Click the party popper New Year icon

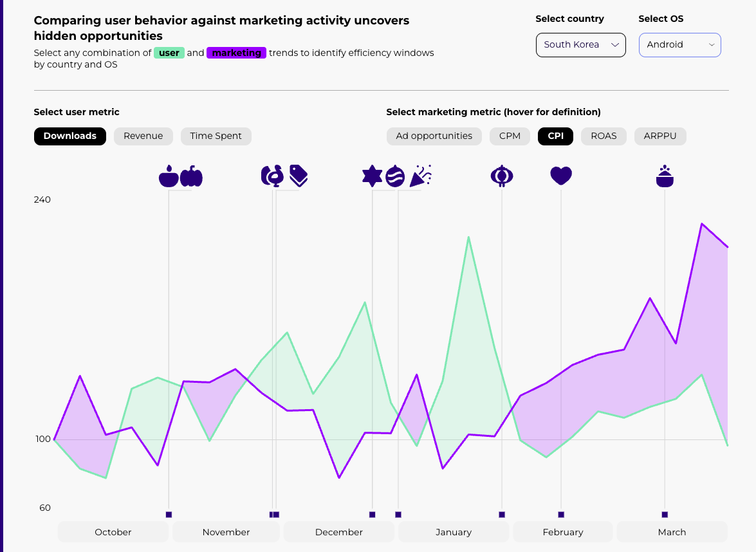click(x=421, y=175)
